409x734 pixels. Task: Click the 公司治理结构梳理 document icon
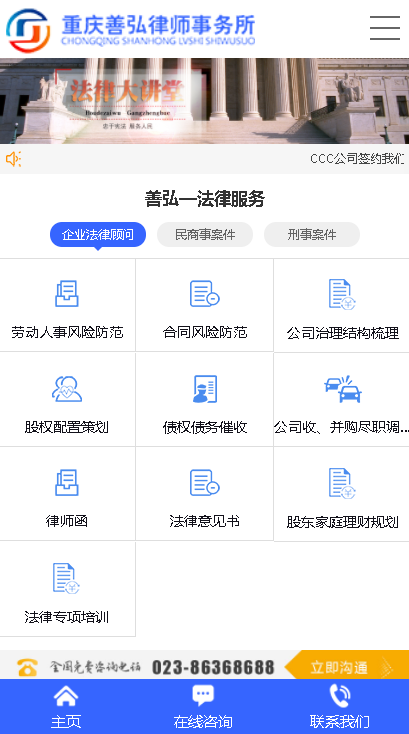pyautogui.click(x=342, y=294)
